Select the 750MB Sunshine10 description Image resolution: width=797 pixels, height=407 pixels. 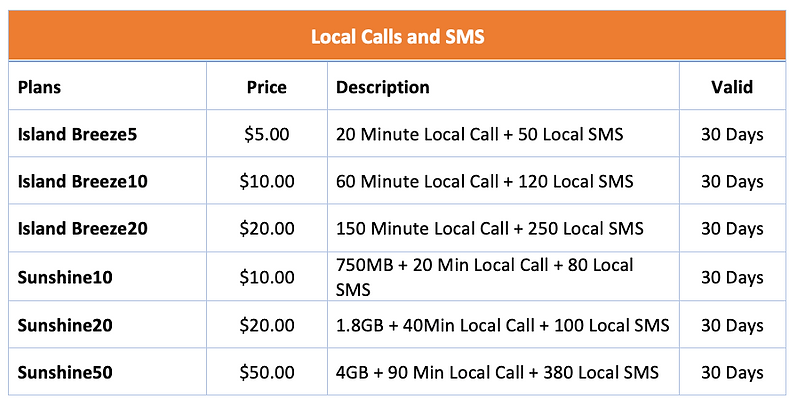pyautogui.click(x=484, y=277)
